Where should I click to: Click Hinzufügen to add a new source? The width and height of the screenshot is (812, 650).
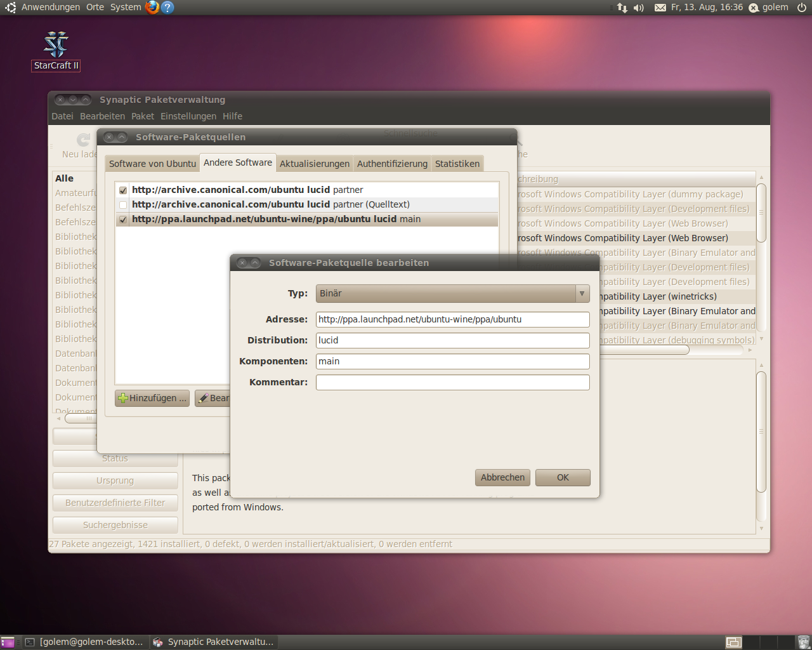click(x=152, y=398)
